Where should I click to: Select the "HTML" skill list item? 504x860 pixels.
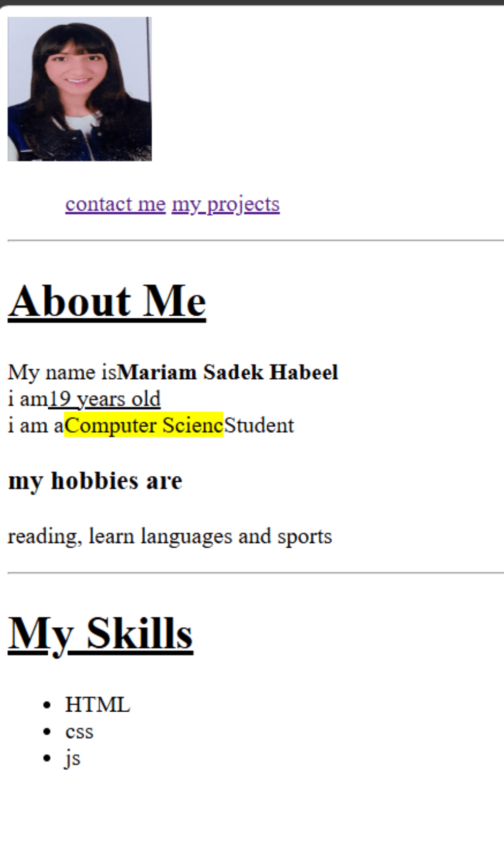(x=97, y=705)
